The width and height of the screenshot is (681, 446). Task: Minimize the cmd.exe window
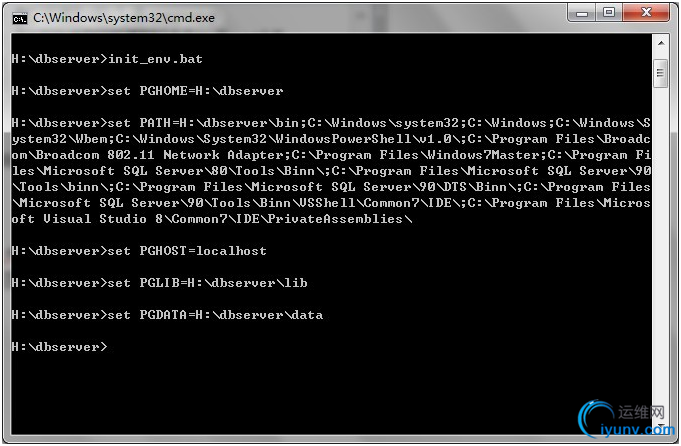tap(581, 13)
